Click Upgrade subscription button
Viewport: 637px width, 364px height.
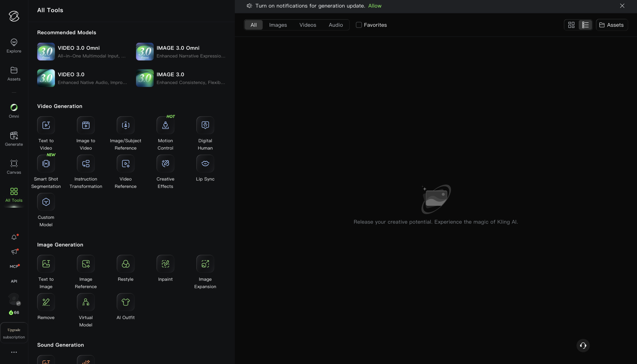tap(14, 333)
